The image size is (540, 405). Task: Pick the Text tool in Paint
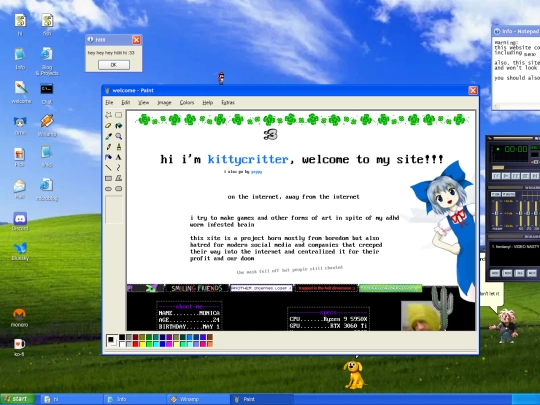tap(118, 157)
